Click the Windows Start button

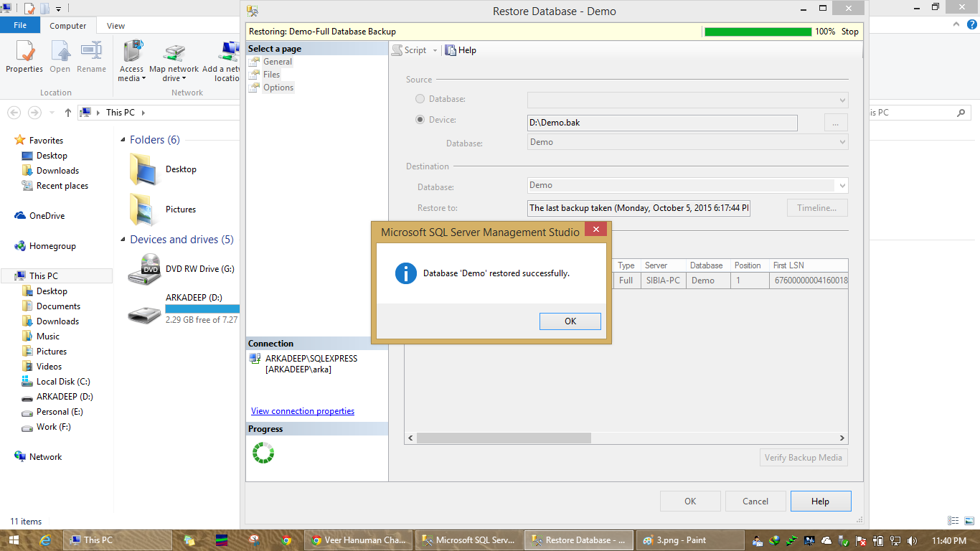coord(14,540)
